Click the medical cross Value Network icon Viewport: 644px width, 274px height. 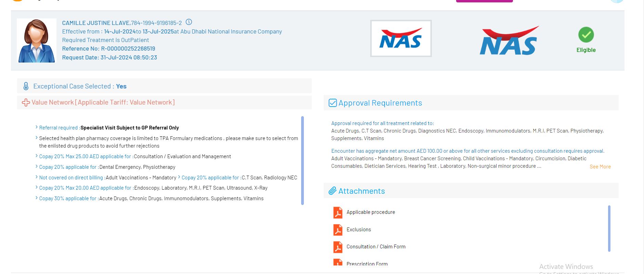26,102
